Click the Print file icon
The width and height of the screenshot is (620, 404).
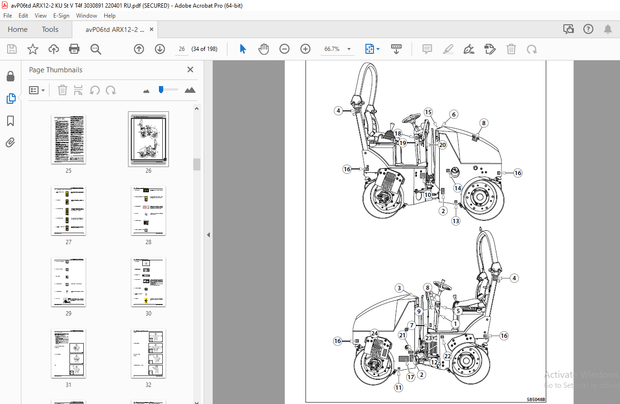(75, 48)
